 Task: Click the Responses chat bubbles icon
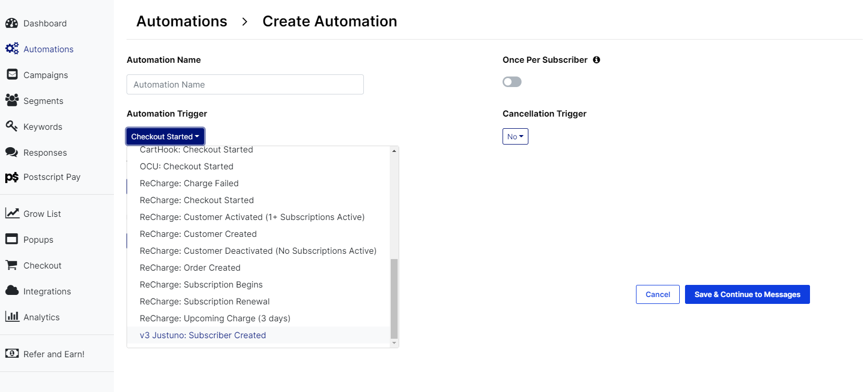(12, 152)
